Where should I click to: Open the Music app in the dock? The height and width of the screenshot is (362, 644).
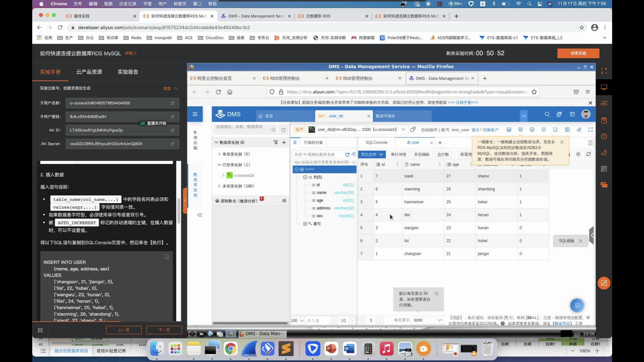(386, 349)
